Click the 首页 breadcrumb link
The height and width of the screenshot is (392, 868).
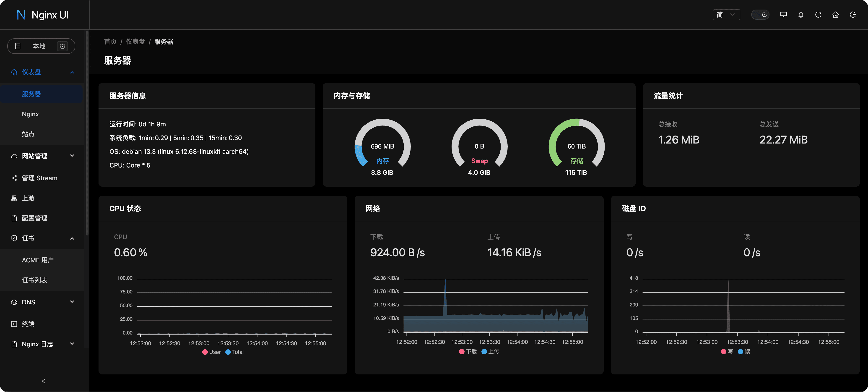[110, 42]
